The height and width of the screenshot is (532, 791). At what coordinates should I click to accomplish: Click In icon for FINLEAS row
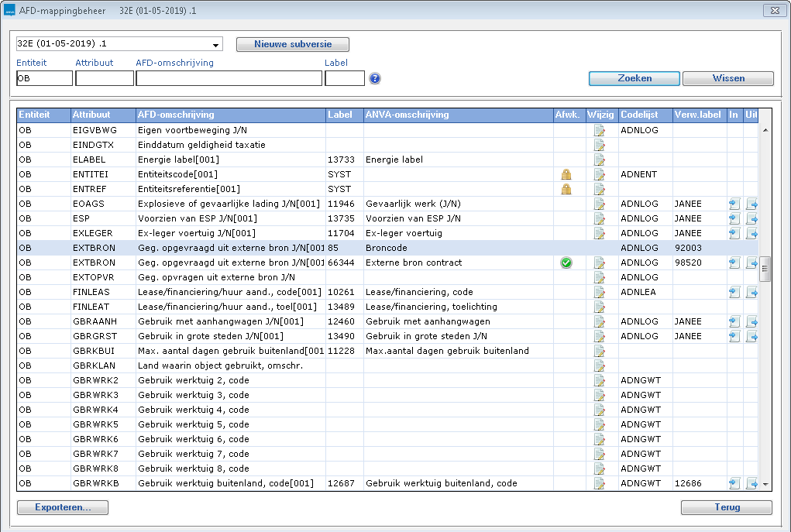(x=734, y=292)
